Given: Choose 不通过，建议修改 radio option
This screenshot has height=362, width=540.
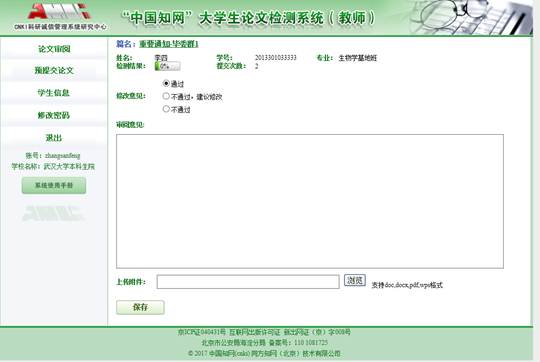Looking at the screenshot, I should pyautogui.click(x=166, y=96).
